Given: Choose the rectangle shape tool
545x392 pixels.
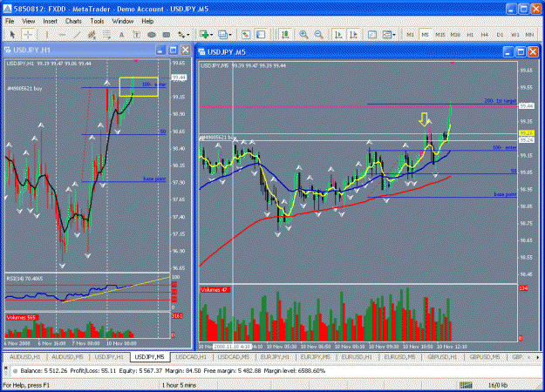Looking at the screenshot, I should (x=167, y=34).
